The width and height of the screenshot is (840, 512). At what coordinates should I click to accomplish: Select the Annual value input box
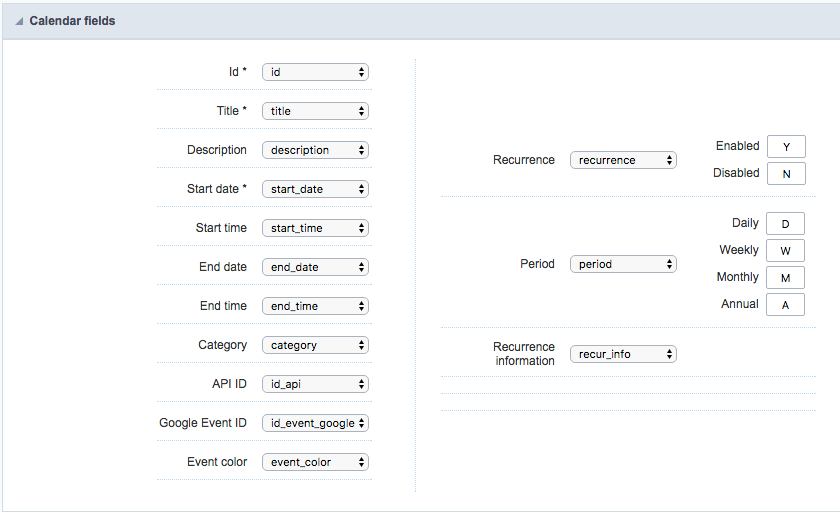786,305
